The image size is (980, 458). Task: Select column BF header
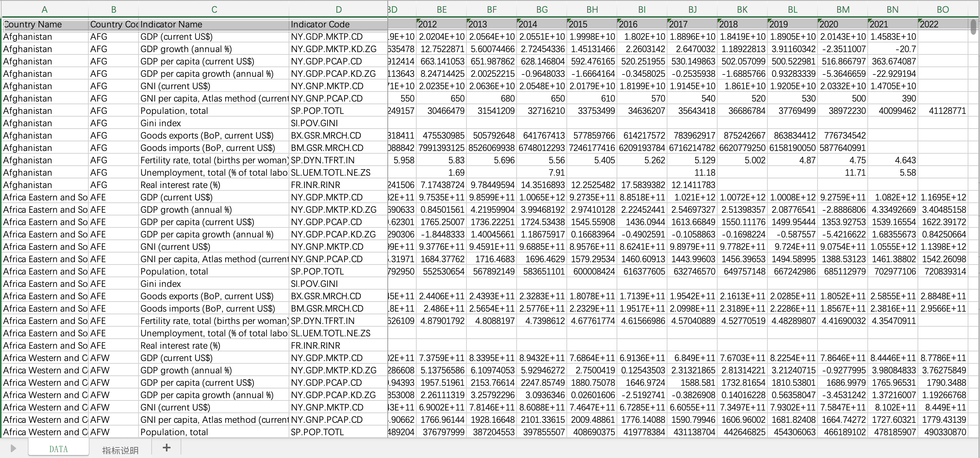pos(492,10)
